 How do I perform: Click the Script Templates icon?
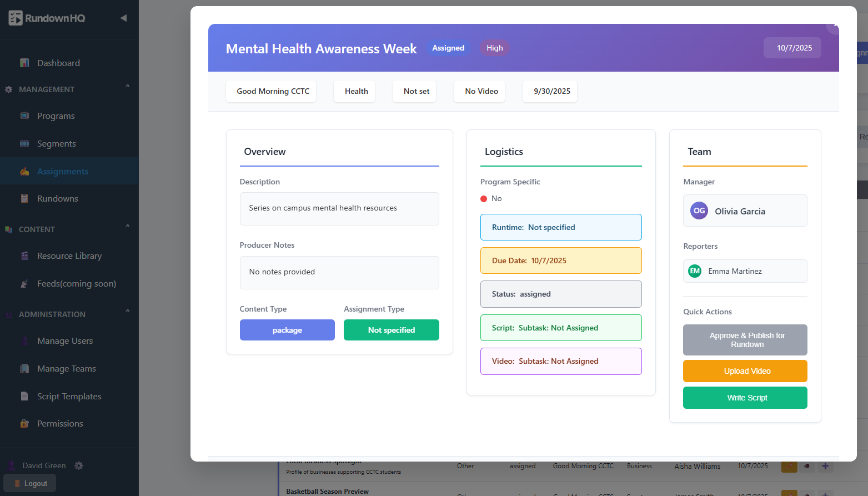(24, 396)
